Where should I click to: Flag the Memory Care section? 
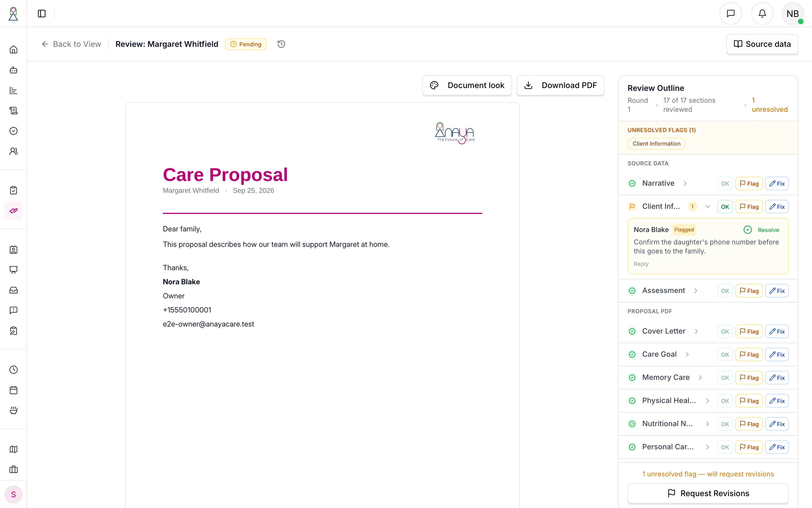[x=749, y=378]
